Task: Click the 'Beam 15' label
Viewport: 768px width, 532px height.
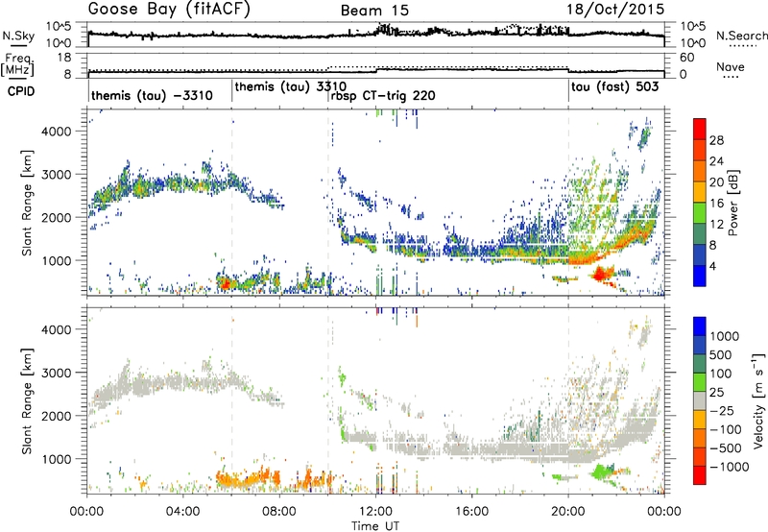Action: click(374, 11)
